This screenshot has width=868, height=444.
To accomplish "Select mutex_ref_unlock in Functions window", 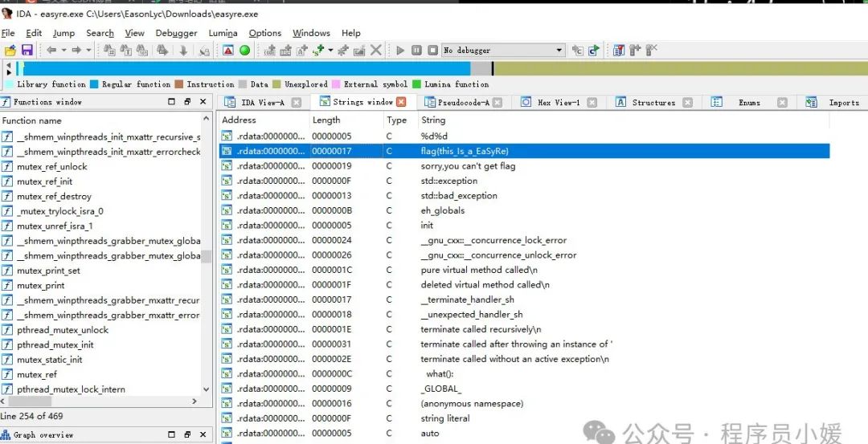I will 52,166.
